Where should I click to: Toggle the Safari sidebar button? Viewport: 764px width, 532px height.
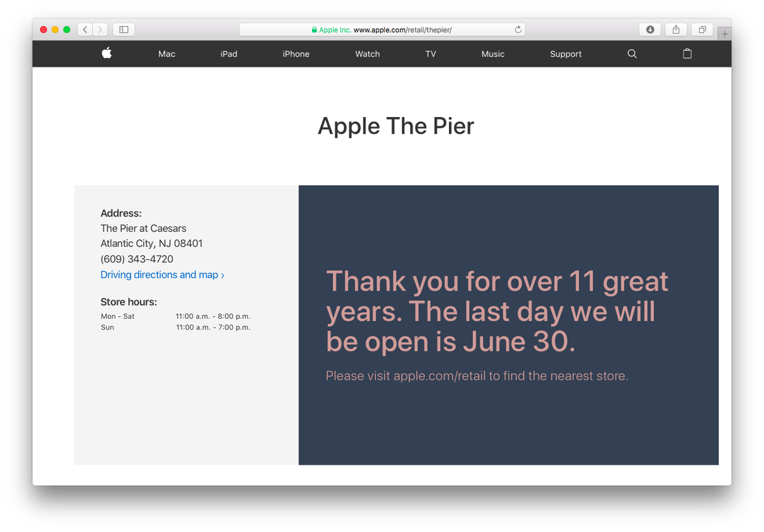click(124, 29)
